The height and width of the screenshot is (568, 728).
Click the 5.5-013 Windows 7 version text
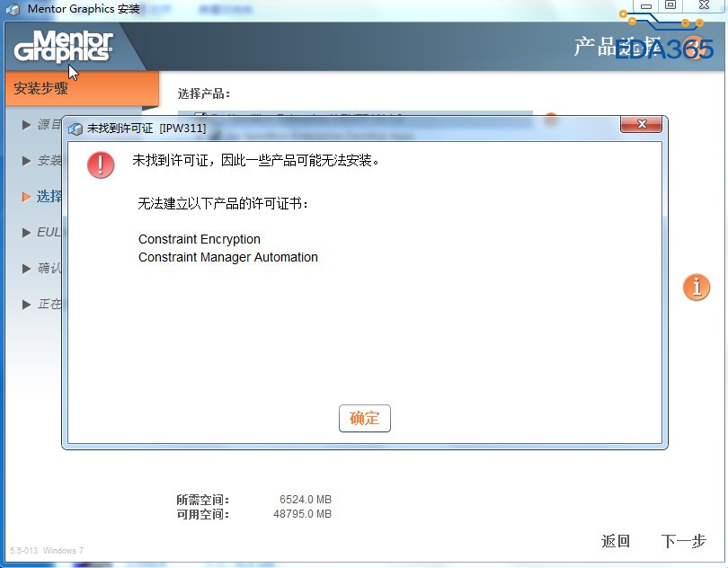47,550
